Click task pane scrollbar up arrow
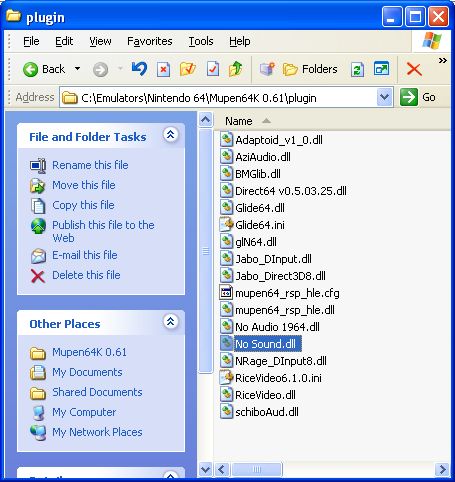 pyautogui.click(x=206, y=120)
